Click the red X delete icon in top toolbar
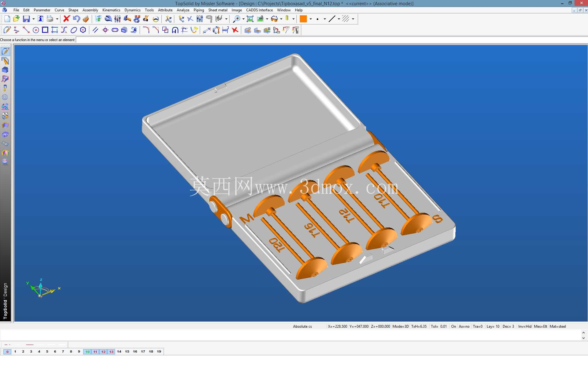 coord(66,19)
